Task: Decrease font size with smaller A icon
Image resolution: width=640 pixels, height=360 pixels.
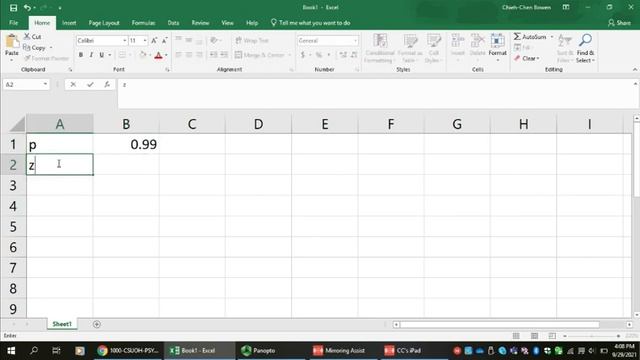Action: pyautogui.click(x=164, y=40)
